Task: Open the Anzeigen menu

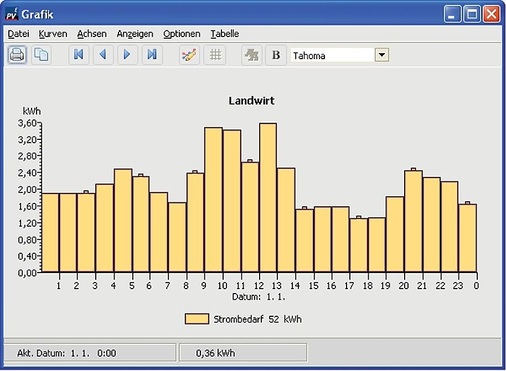Action: 135,34
